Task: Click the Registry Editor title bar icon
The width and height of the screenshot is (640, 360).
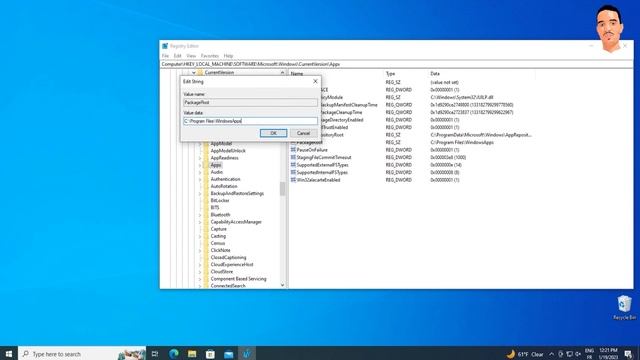Action: tap(165, 46)
